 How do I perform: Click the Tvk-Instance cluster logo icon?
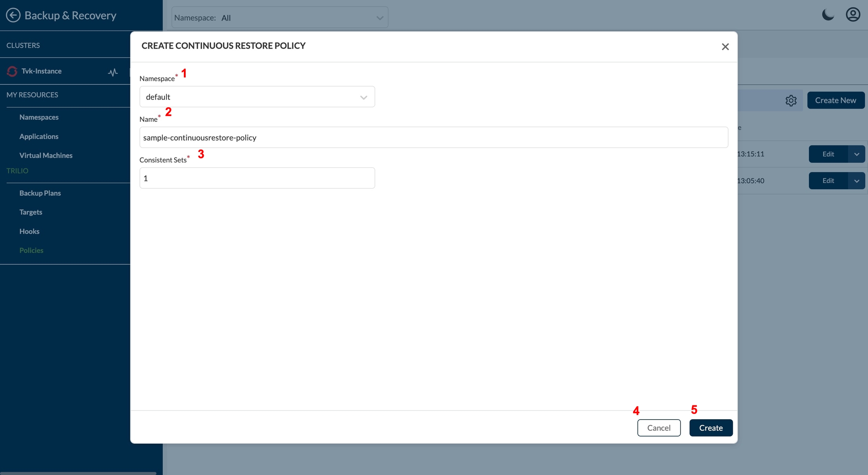(x=12, y=71)
